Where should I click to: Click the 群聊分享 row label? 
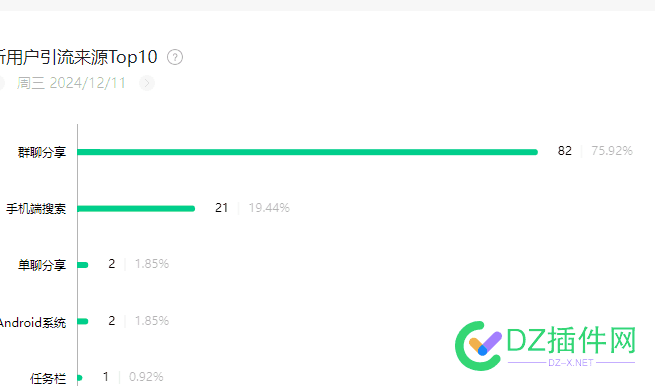42,152
